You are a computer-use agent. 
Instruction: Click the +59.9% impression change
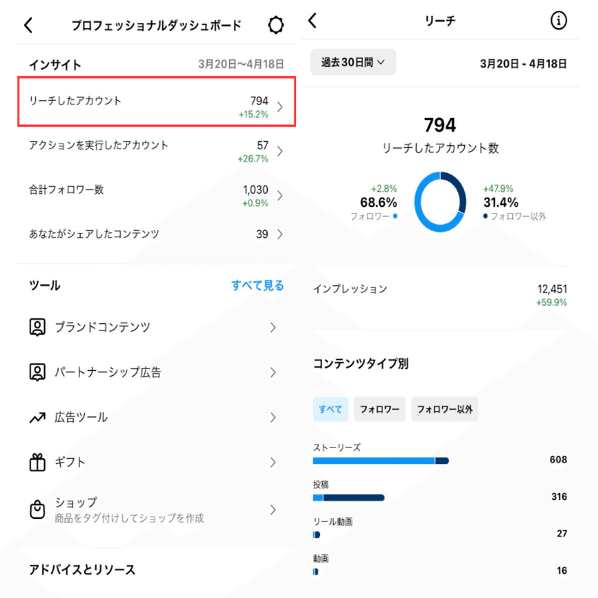[x=551, y=303]
